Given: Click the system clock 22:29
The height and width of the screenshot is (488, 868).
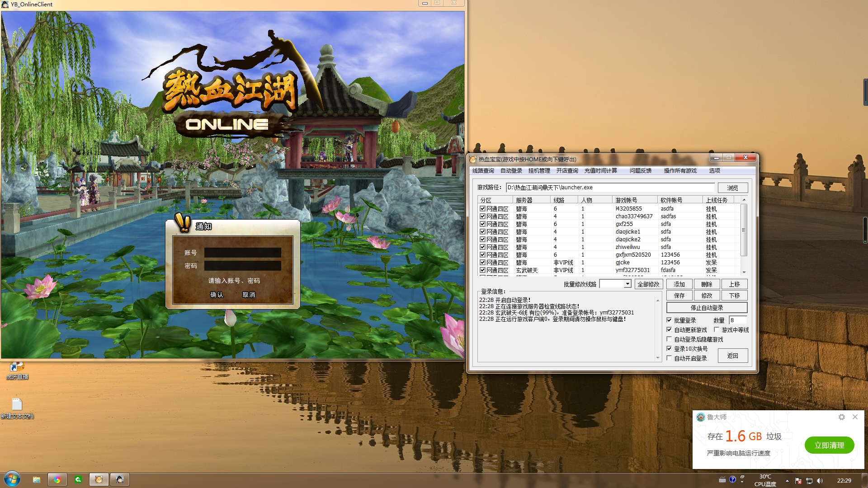Looking at the screenshot, I should 844,481.
